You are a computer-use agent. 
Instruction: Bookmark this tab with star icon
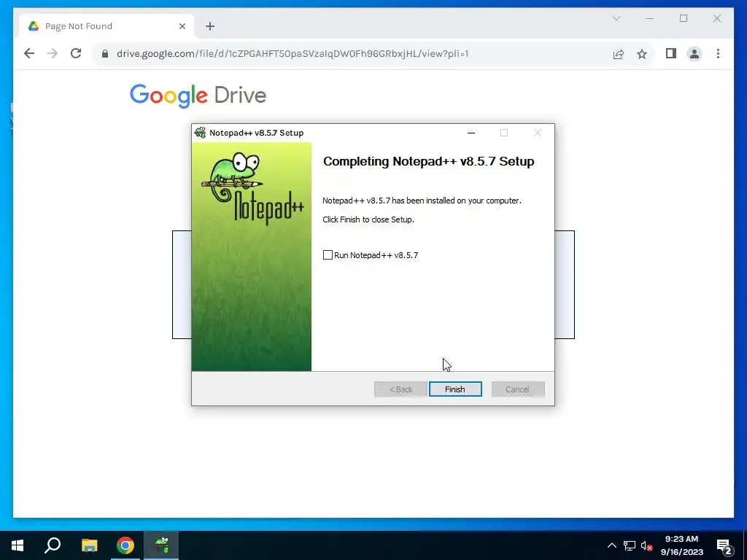642,54
